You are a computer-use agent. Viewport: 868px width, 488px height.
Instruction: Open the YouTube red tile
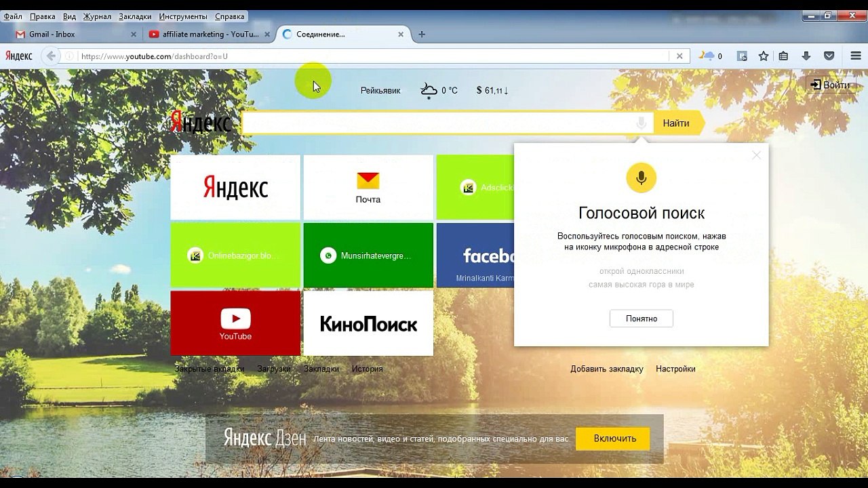pos(235,323)
